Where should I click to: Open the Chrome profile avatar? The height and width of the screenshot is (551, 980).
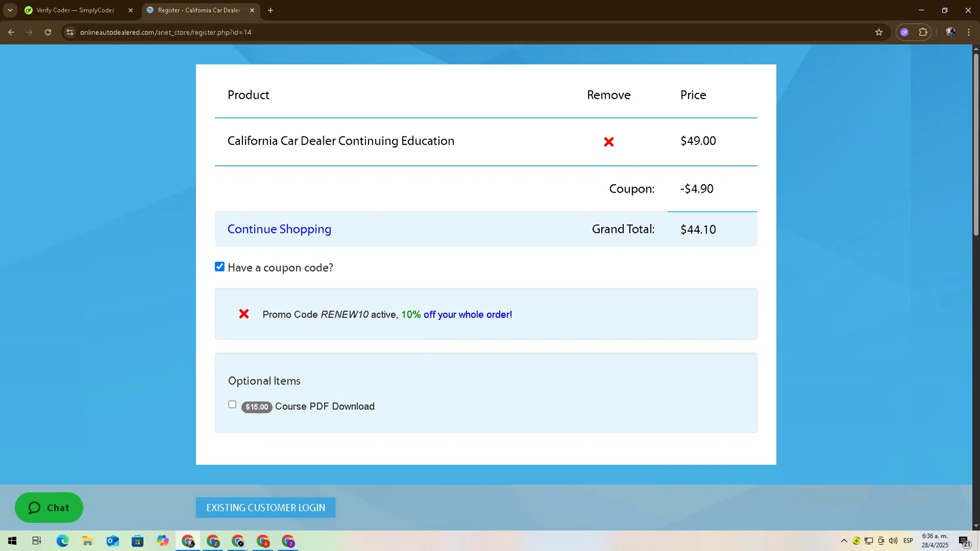pos(951,32)
